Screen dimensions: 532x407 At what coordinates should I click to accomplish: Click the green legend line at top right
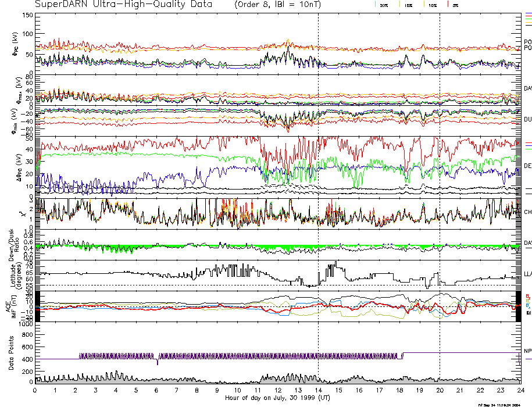528,17
